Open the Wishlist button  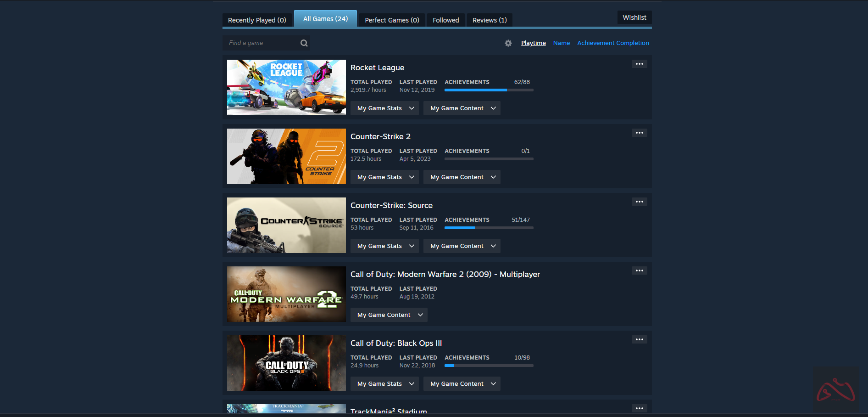(x=634, y=17)
